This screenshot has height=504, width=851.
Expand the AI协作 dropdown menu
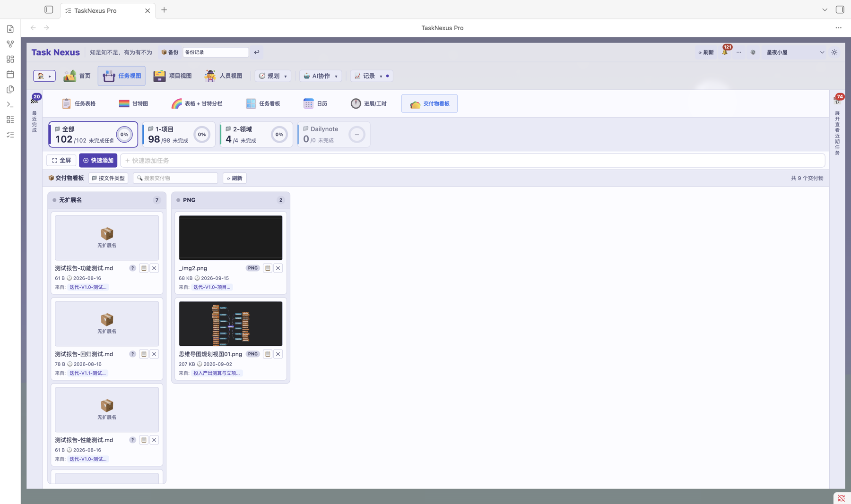coord(321,76)
